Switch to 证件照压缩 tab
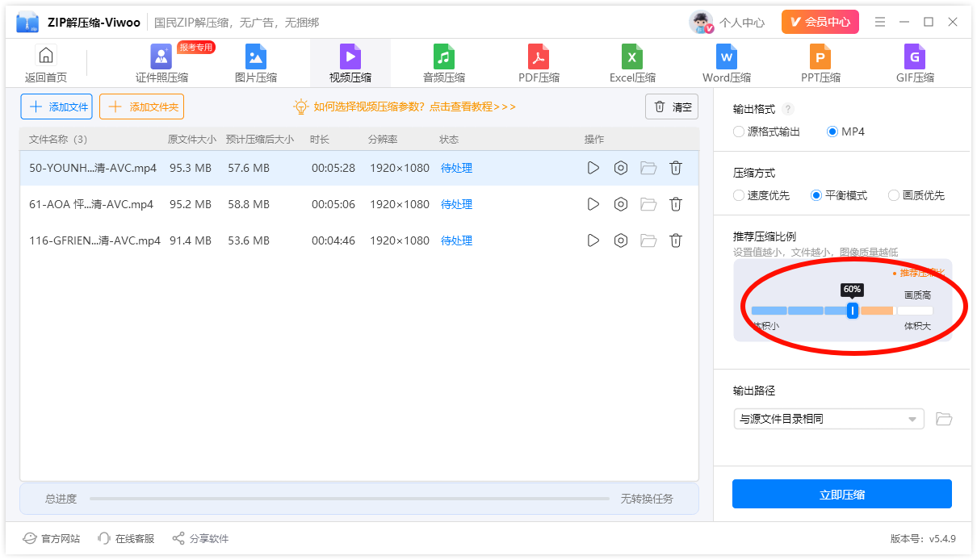 pyautogui.click(x=161, y=64)
